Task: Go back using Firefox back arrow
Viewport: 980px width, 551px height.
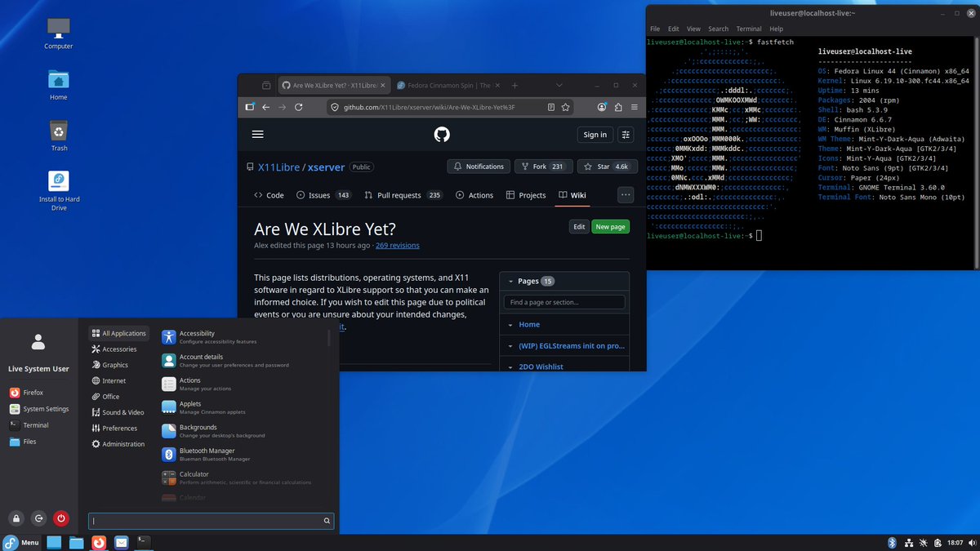Action: (x=265, y=107)
